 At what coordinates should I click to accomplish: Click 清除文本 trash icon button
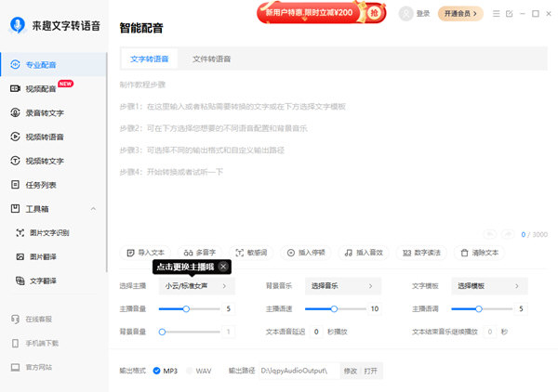tap(479, 252)
